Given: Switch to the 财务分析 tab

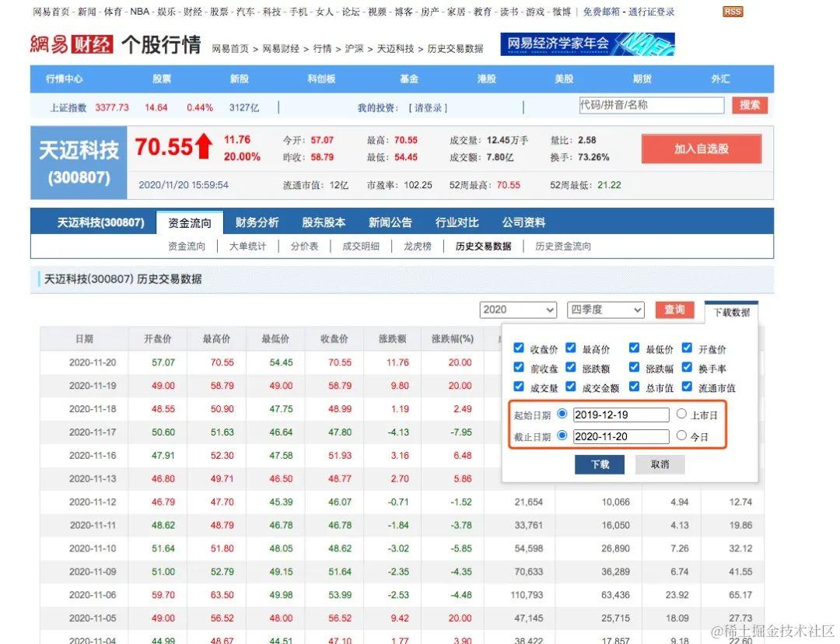Looking at the screenshot, I should [257, 222].
